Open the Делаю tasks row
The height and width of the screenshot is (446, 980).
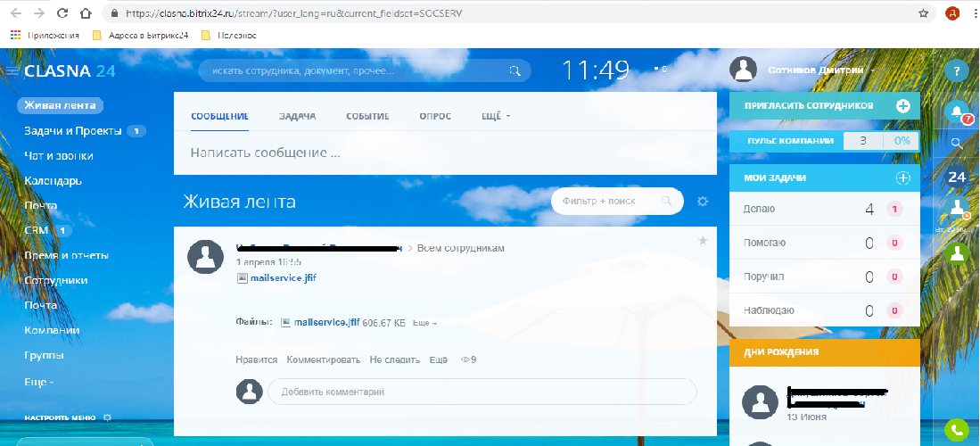(824, 209)
